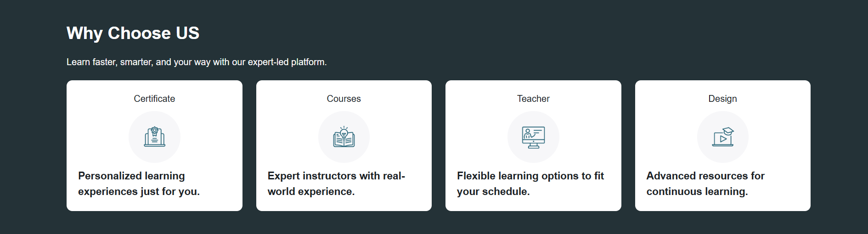Open the Certificate feature card
This screenshot has height=234, width=868.
154,145
